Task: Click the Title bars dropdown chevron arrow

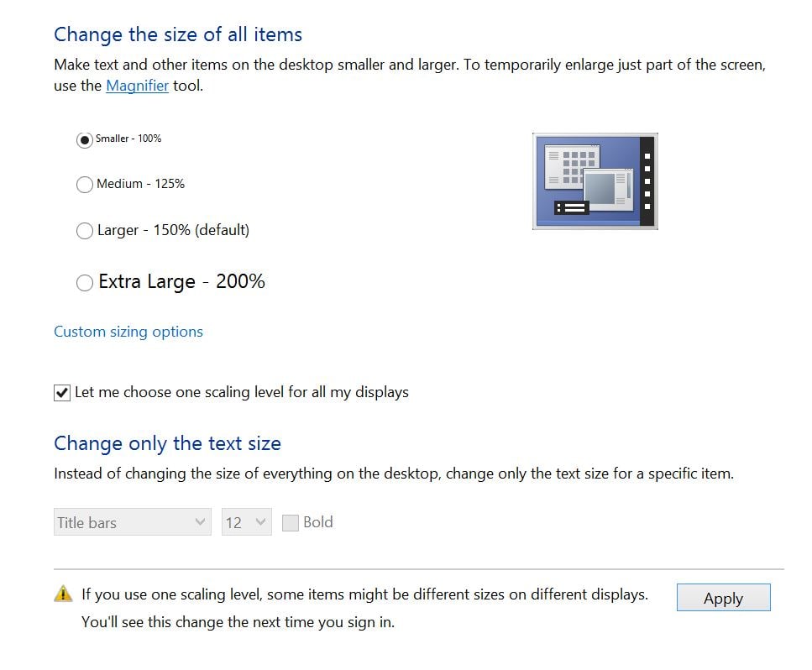Action: pos(200,522)
